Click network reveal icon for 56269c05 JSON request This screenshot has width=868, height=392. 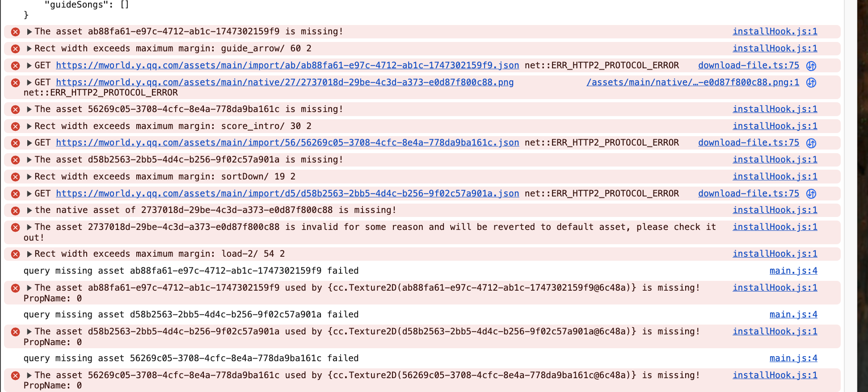811,143
